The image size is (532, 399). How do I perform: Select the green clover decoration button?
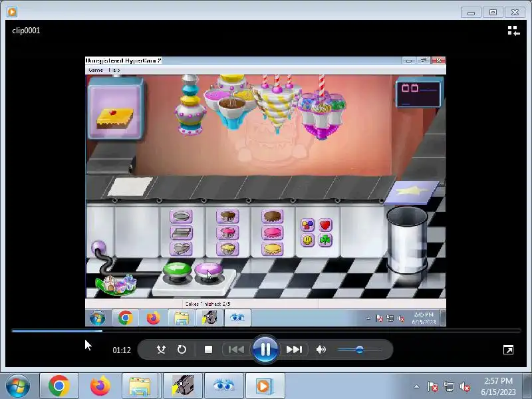(x=325, y=240)
